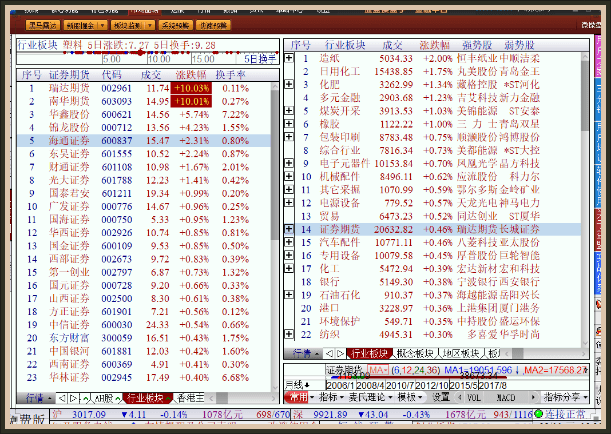611x434 pixels.
Task: Click 设置 in the indicator bar
Action: coord(441,397)
